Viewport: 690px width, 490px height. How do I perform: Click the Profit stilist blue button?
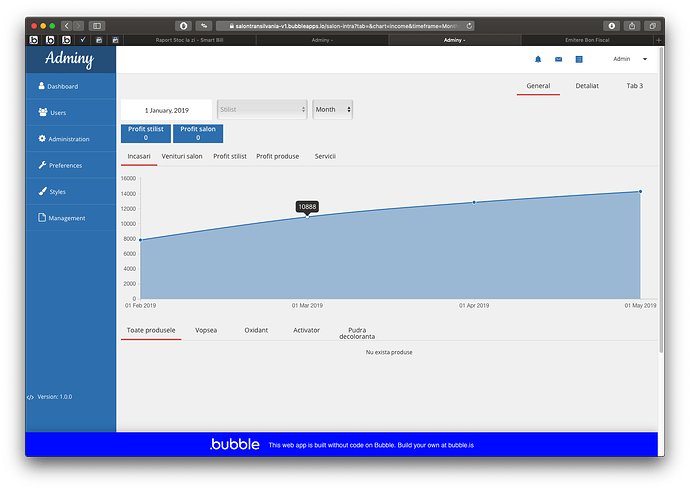pyautogui.click(x=146, y=133)
